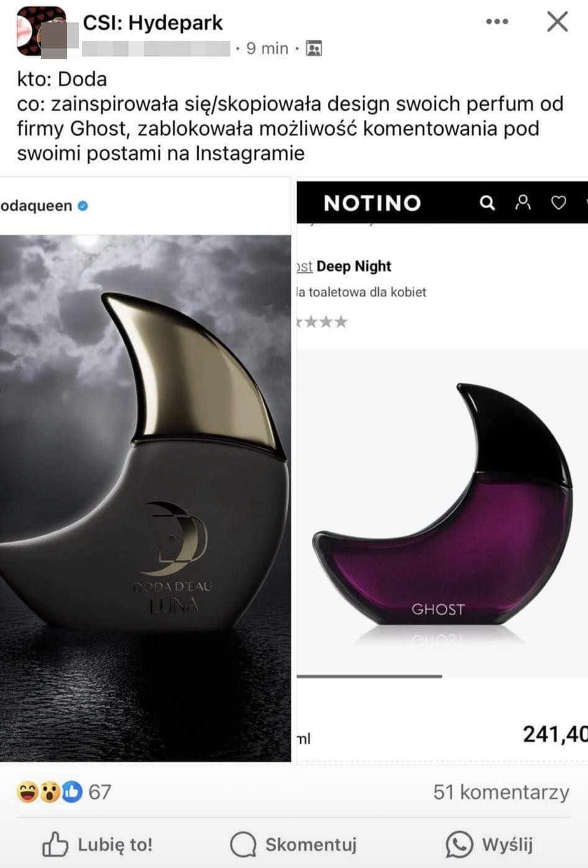The image size is (588, 868).
Task: Click the Wyślij WhatsApp share button
Action: click(x=489, y=844)
